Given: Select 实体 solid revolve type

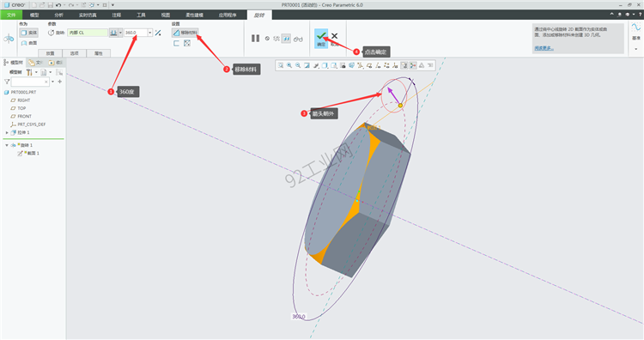Looking at the screenshot, I should point(28,33).
